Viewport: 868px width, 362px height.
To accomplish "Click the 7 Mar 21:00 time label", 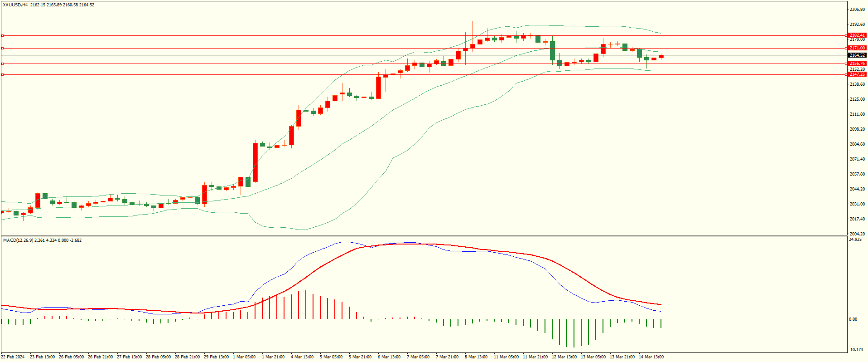I will point(448,357).
